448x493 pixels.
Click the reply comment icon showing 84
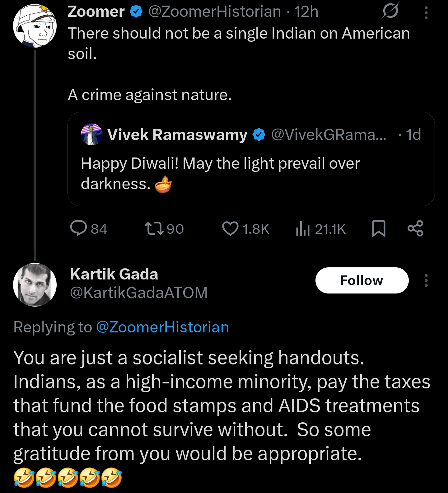tap(79, 229)
